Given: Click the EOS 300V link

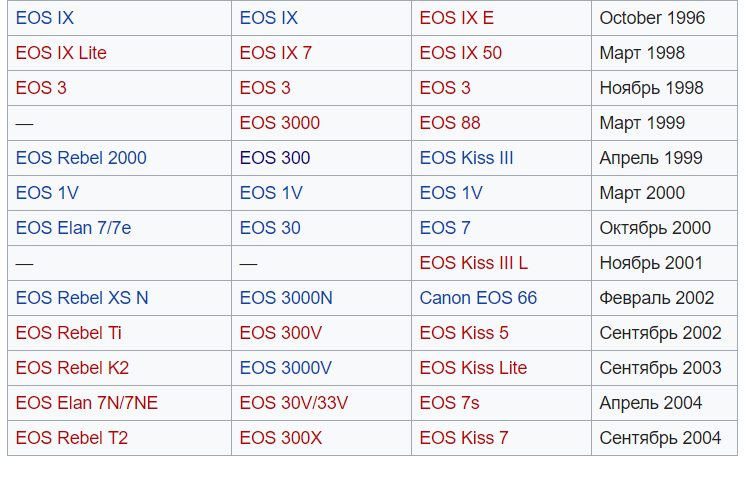Looking at the screenshot, I should click(x=280, y=333).
